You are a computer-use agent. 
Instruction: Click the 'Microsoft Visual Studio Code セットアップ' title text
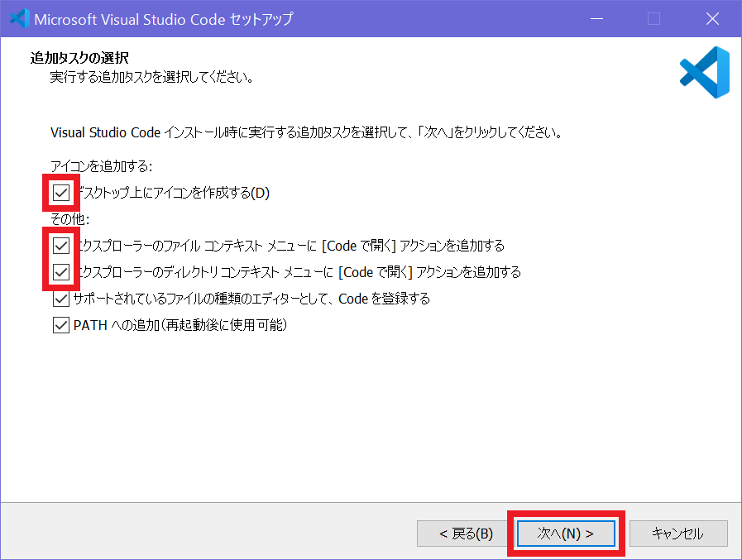(x=164, y=18)
